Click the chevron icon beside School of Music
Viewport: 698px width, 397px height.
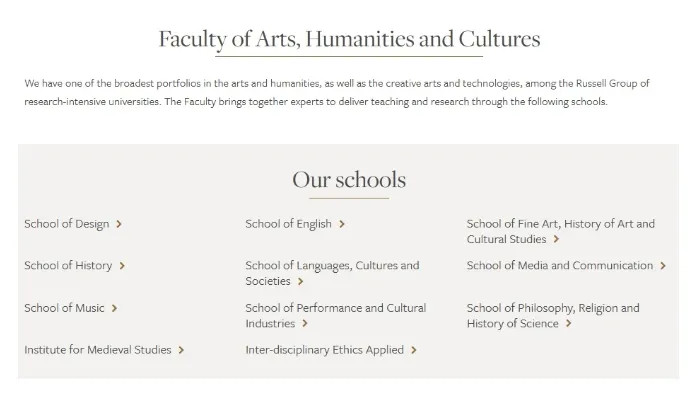114,308
